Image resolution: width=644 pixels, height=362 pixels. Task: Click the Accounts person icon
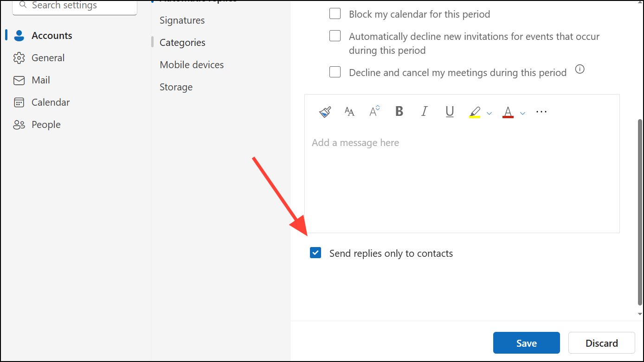(19, 36)
